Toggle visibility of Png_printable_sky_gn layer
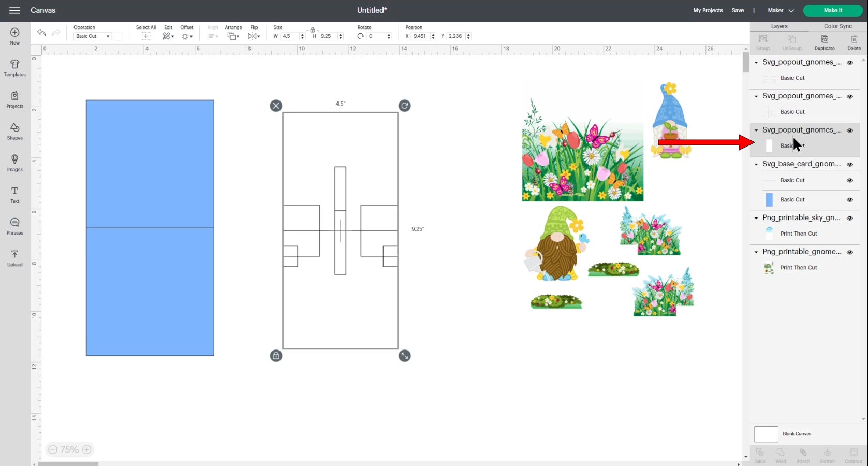This screenshot has height=466, width=868. tap(849, 218)
